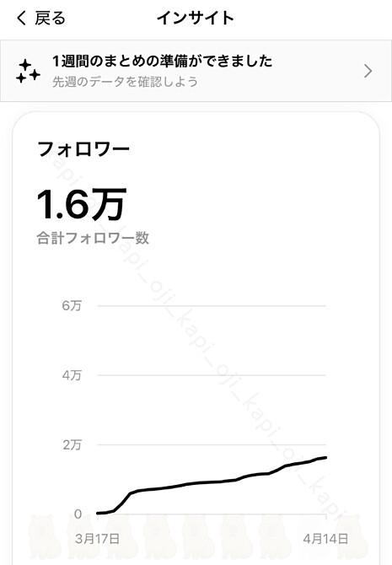This screenshot has width=392, height=565.
Task: Tap the 合計フォロワー数 label
Action: [x=93, y=238]
